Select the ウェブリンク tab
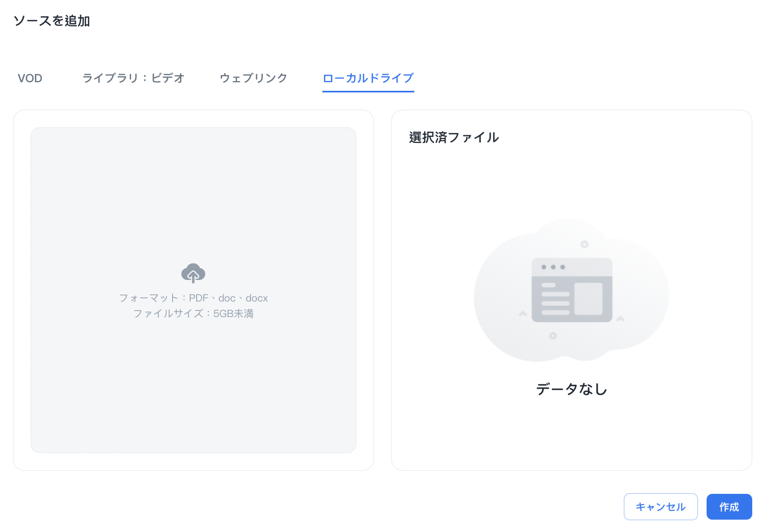Image resolution: width=763 pixels, height=532 pixels. click(x=254, y=78)
